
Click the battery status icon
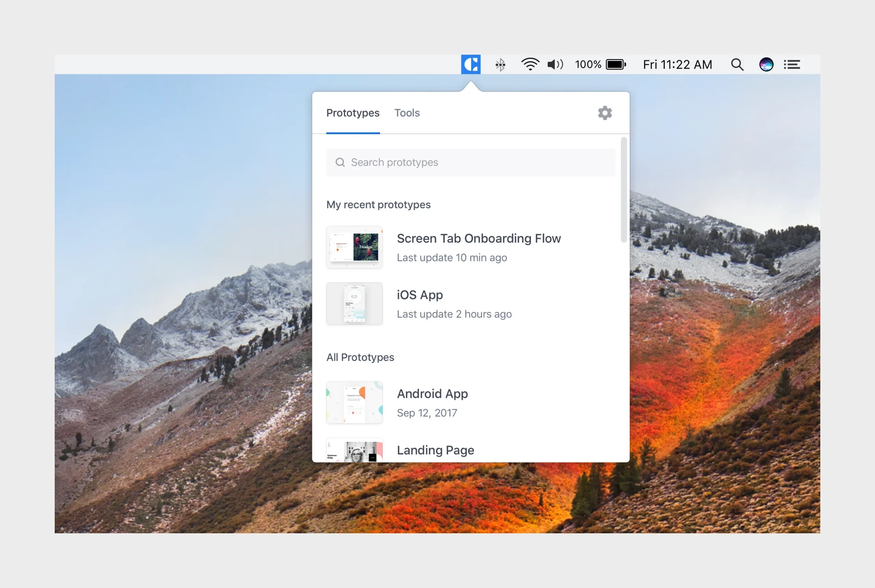click(x=616, y=65)
